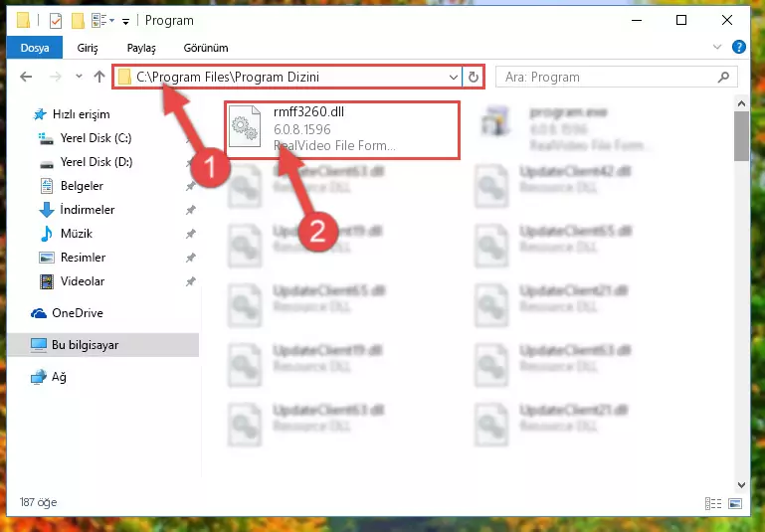The image size is (765, 532).
Task: Open Yerel Disk (C:) in the sidebar
Action: pos(96,138)
